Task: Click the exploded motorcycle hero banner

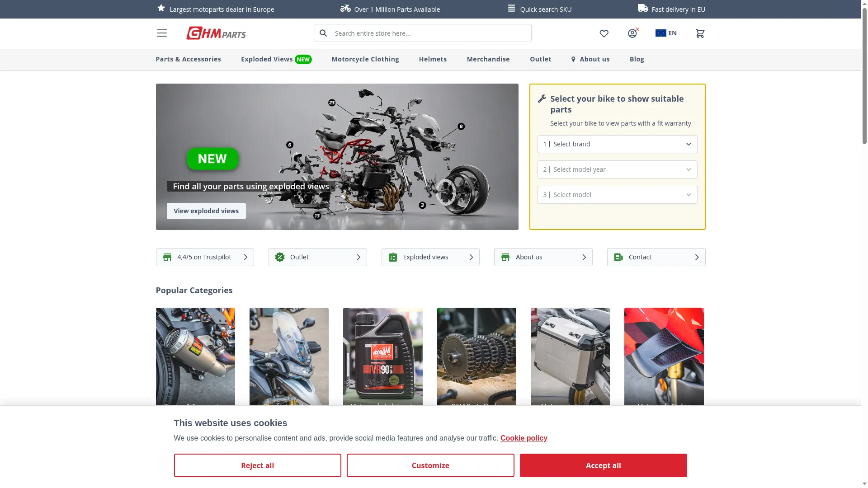Action: click(337, 157)
